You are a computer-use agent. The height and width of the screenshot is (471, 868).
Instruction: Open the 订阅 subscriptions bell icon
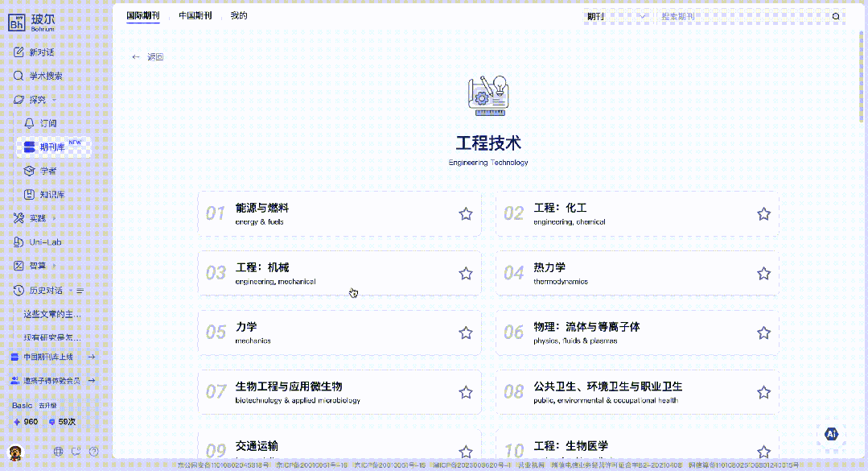click(x=30, y=123)
